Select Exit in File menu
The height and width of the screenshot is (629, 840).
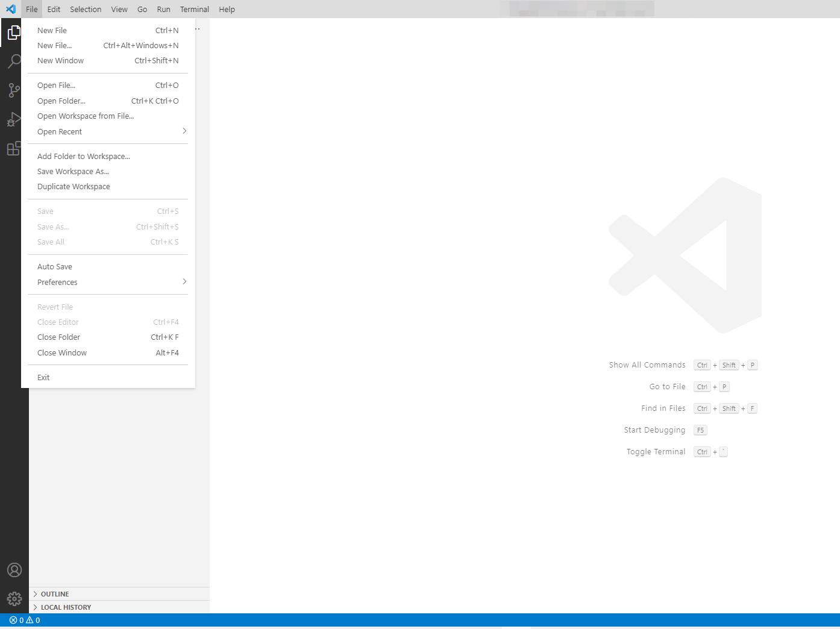[x=108, y=378]
